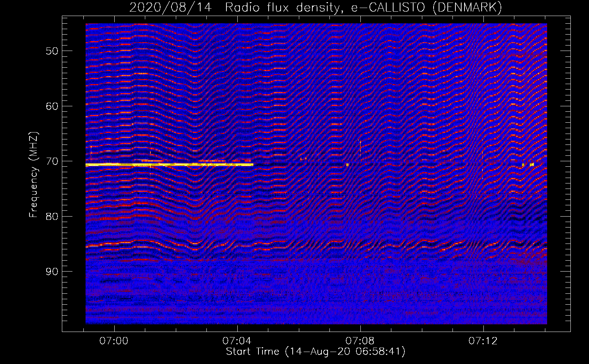589x364 pixels.
Task: Click the "07:00" time tick label
Action: 114,341
